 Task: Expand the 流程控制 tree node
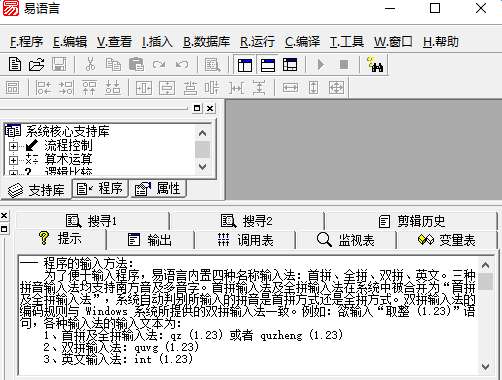[x=13, y=146]
